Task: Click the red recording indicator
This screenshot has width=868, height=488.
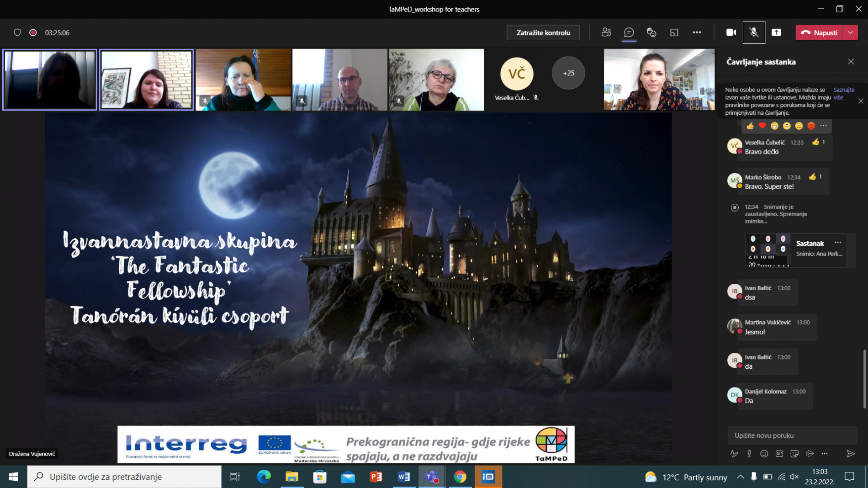Action: pyautogui.click(x=33, y=32)
